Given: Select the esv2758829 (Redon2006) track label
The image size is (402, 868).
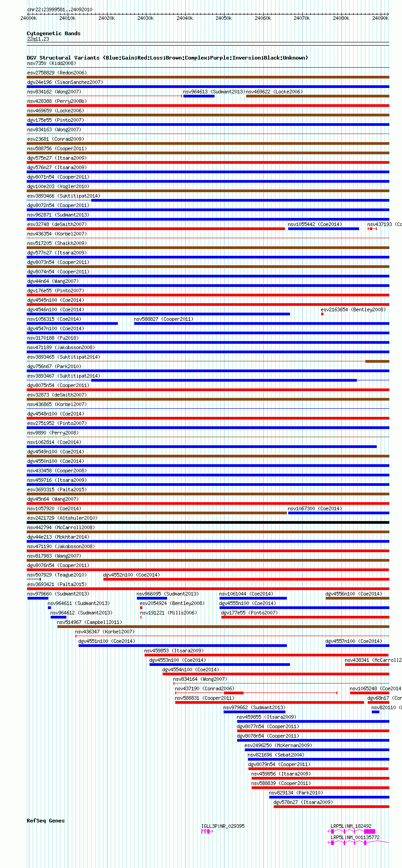Looking at the screenshot, I should click(57, 73).
